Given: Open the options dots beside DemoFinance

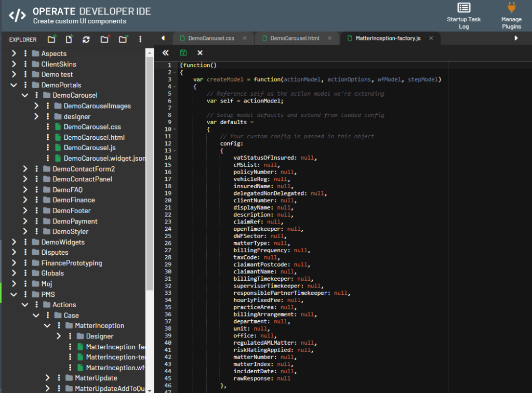Looking at the screenshot, I should [x=36, y=200].
